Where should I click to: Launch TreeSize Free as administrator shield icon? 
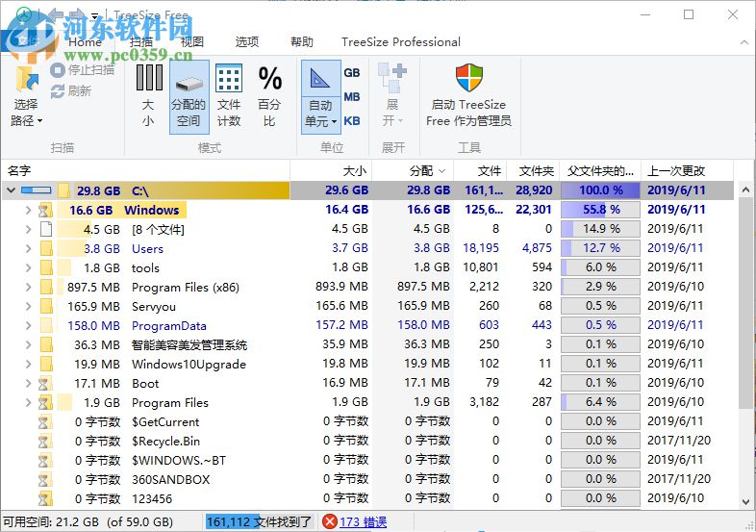coord(468,78)
